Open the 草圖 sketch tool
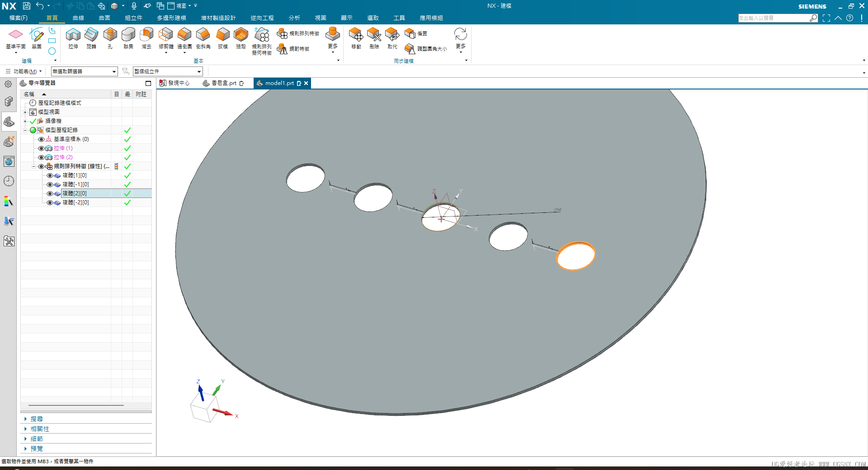This screenshot has width=868, height=470. click(37, 38)
